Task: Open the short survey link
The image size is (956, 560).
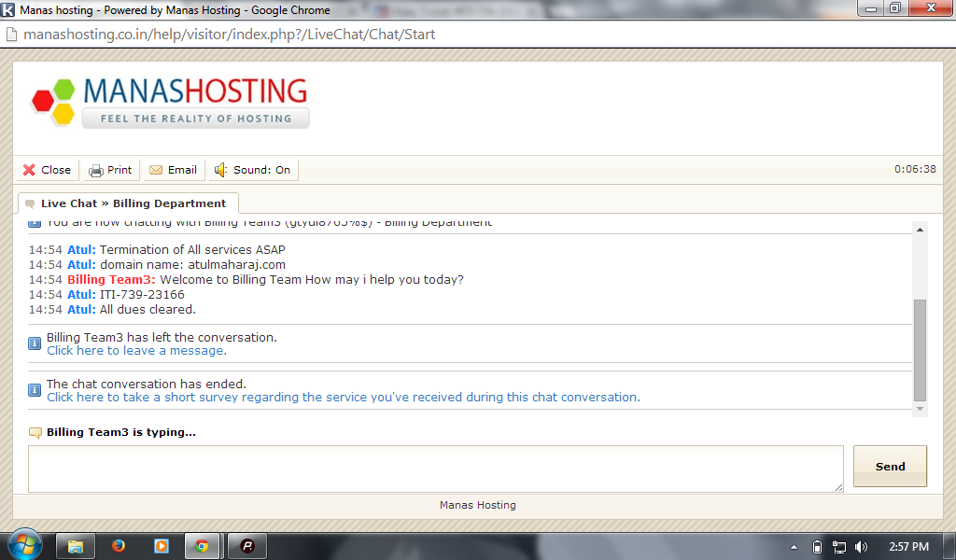Action: (x=344, y=398)
